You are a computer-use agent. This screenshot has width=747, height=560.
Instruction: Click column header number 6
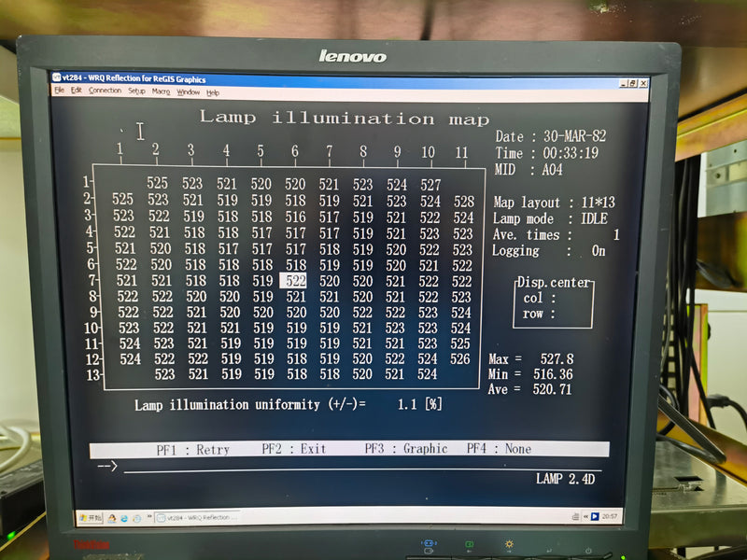[x=295, y=151]
